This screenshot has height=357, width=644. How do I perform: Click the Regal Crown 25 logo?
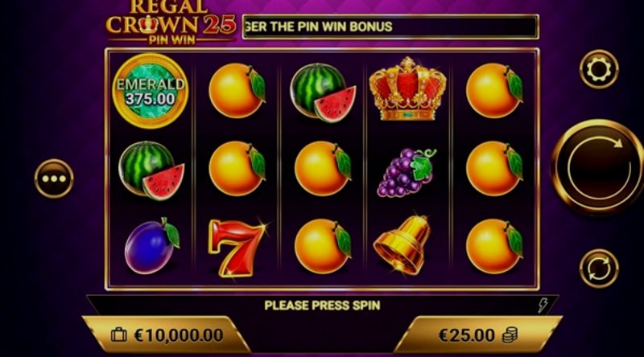coord(171,23)
